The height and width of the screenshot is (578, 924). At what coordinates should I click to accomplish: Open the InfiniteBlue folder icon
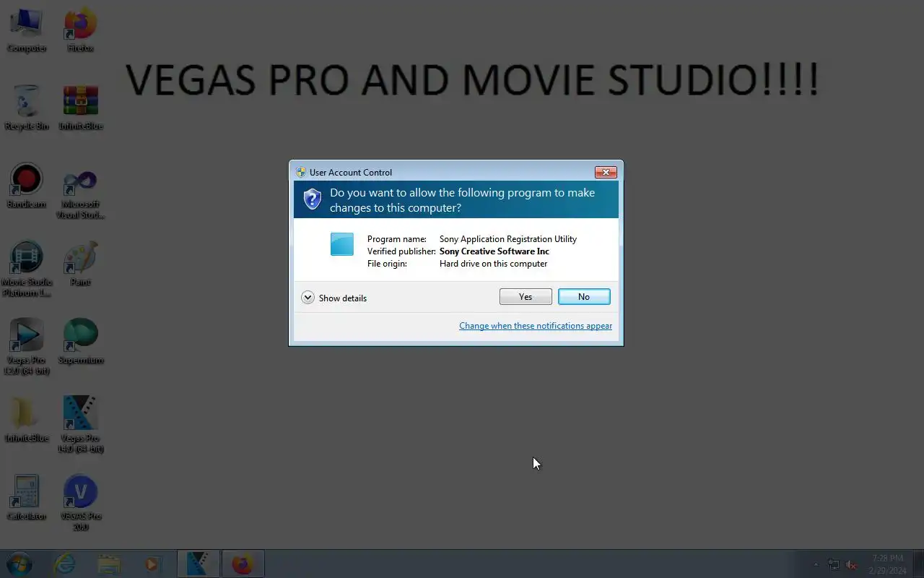point(27,420)
